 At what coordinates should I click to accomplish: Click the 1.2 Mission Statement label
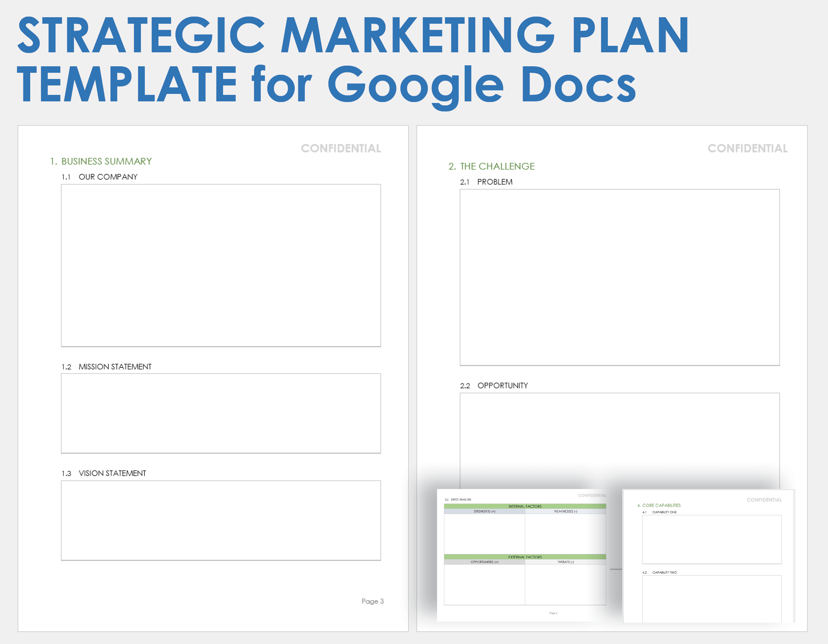[107, 367]
